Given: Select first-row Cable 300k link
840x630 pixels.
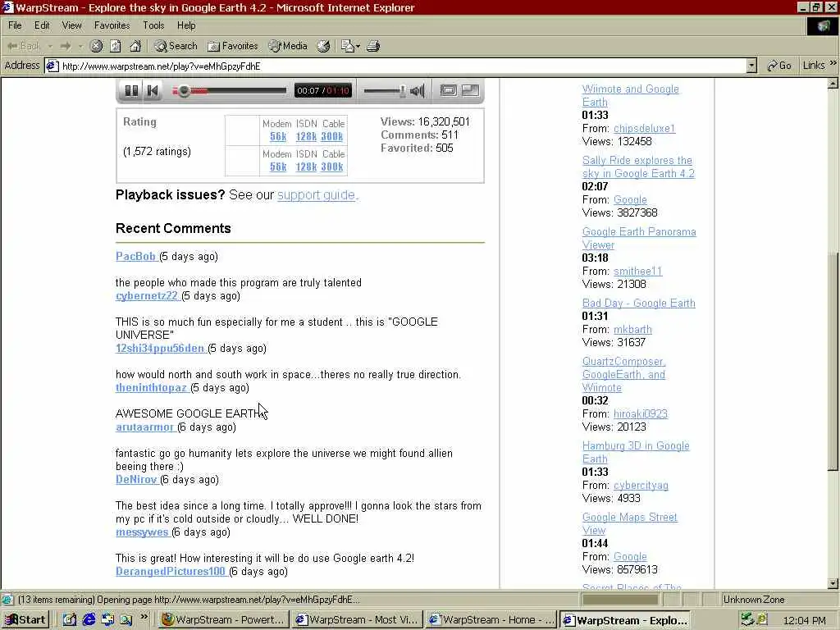Looking at the screenshot, I should tap(332, 137).
